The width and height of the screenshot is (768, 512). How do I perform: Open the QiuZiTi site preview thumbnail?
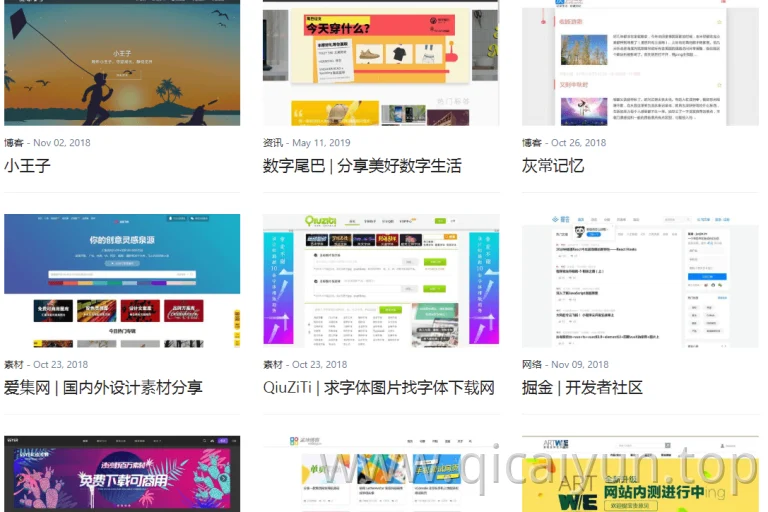(381, 281)
